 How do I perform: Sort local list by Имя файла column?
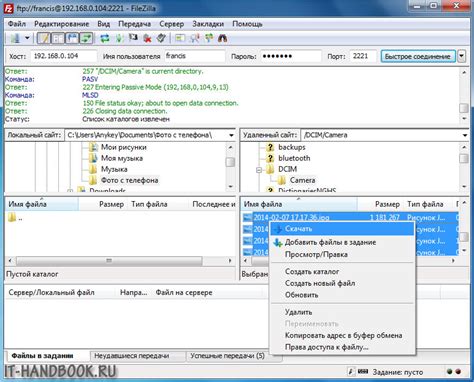[x=42, y=204]
